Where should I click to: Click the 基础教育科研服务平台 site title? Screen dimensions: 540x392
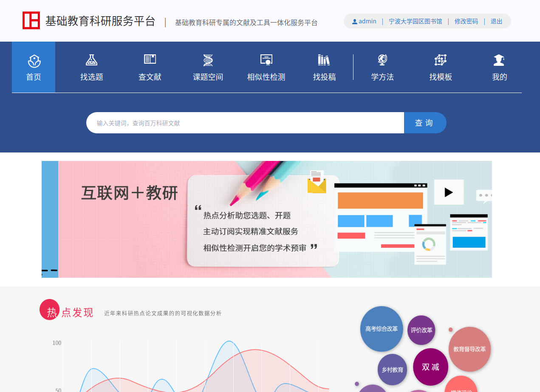[x=100, y=21]
